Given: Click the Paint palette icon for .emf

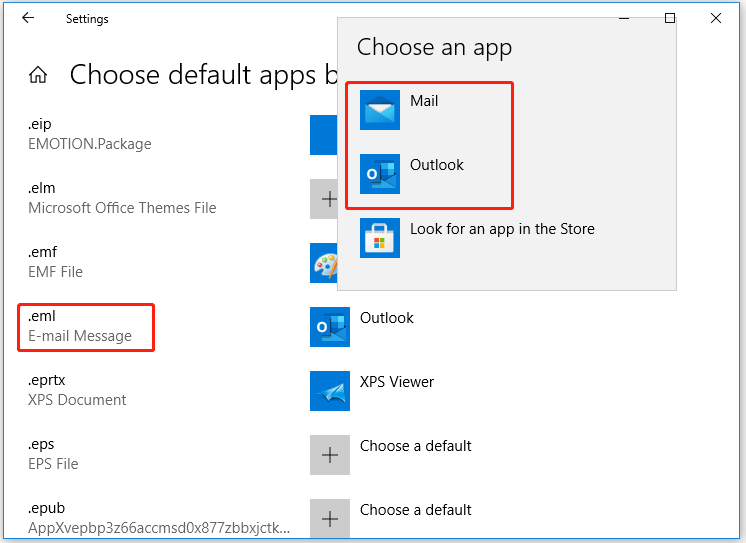Looking at the screenshot, I should click(x=324, y=263).
